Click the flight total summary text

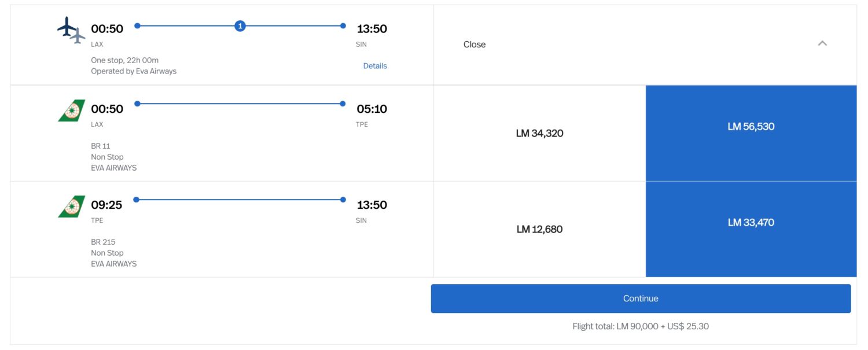click(639, 326)
